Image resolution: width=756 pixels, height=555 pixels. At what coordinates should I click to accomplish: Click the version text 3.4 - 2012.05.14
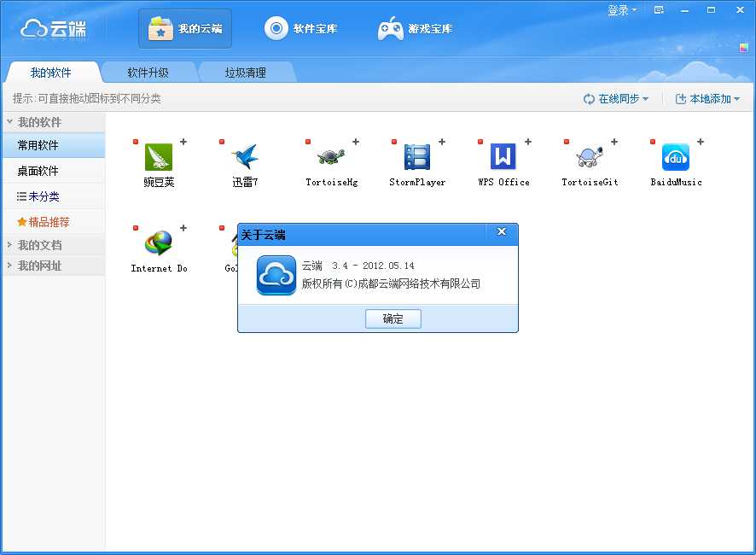click(373, 266)
